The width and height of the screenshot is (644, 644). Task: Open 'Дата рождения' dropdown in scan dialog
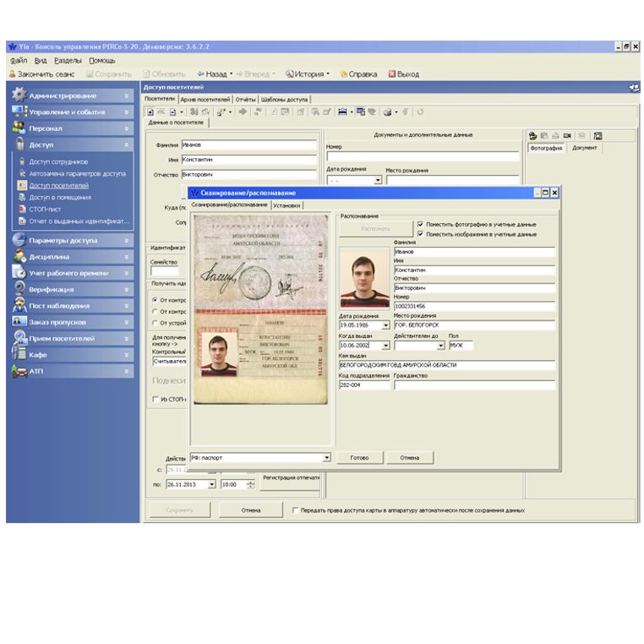pyautogui.click(x=385, y=325)
